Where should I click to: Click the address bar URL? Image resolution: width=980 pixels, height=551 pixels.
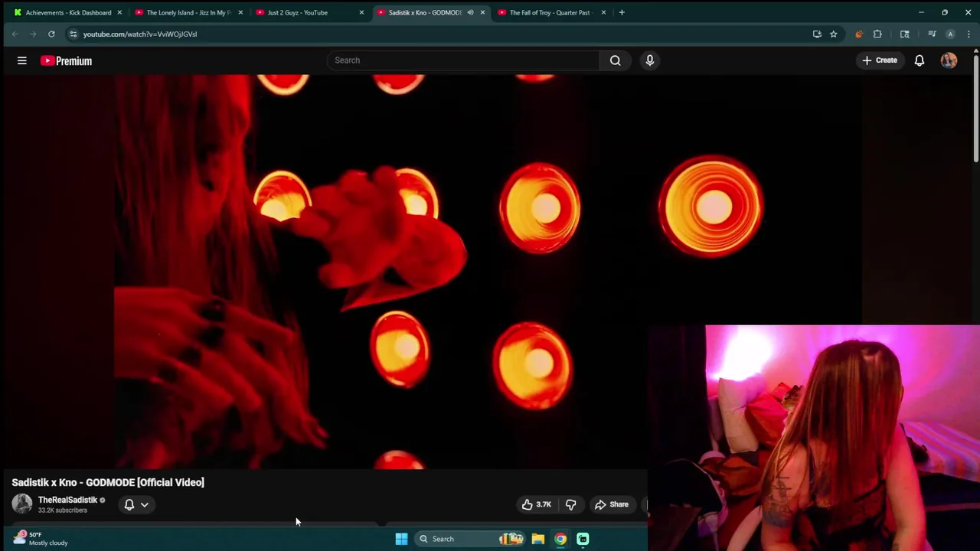pos(140,34)
